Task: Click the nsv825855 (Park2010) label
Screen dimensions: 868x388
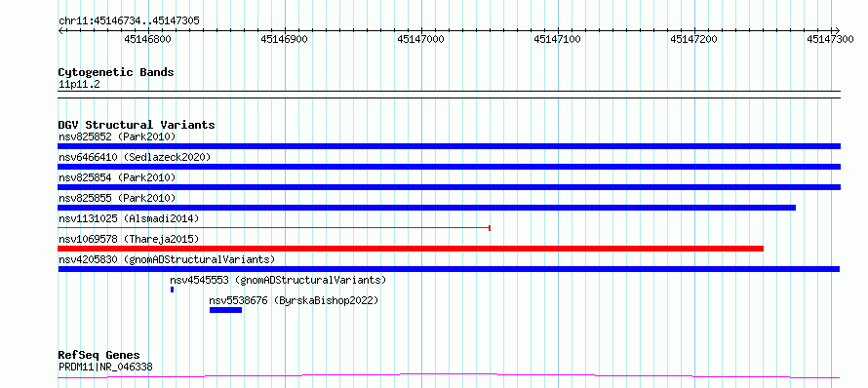Action: coord(117,198)
